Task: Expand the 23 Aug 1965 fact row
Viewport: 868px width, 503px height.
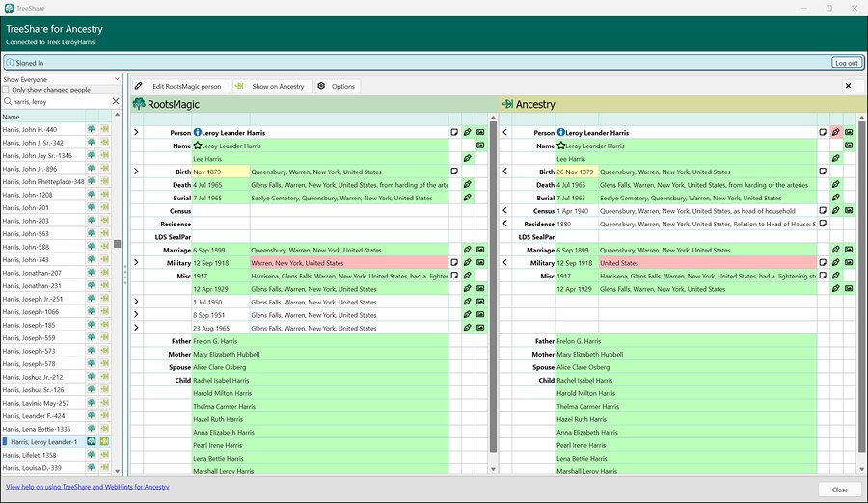Action: coord(136,328)
